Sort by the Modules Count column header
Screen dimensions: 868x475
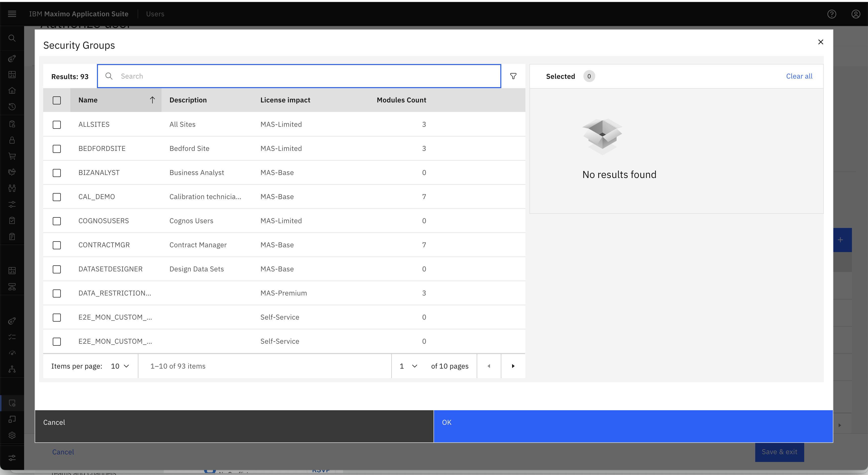[401, 100]
